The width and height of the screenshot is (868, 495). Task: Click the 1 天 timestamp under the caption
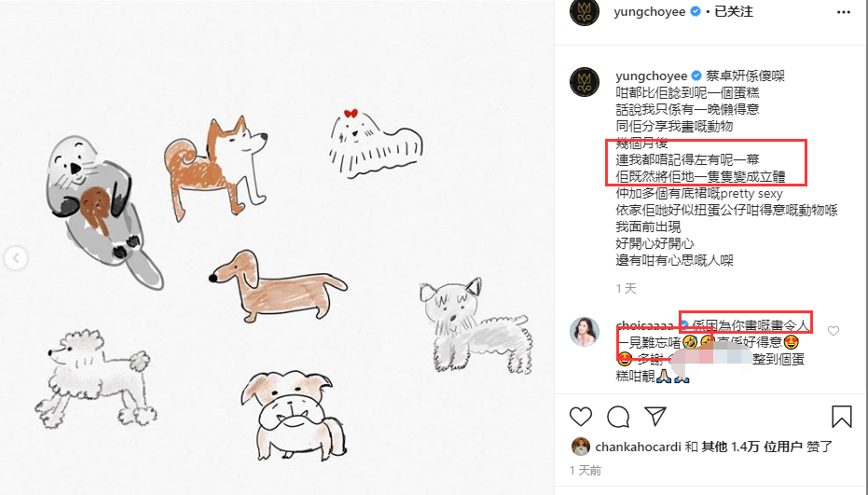click(x=627, y=288)
